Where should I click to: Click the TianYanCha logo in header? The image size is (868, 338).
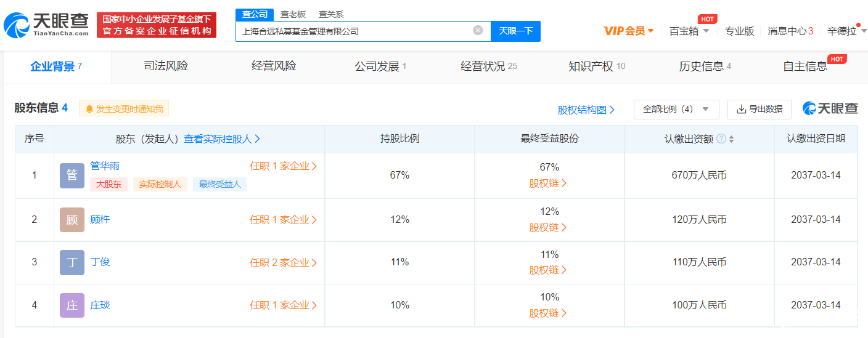46,25
